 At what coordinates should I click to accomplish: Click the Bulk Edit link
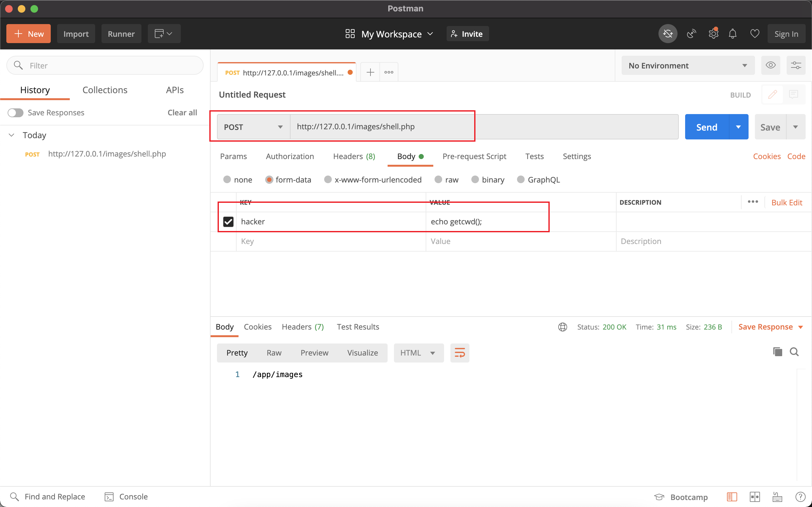point(787,202)
